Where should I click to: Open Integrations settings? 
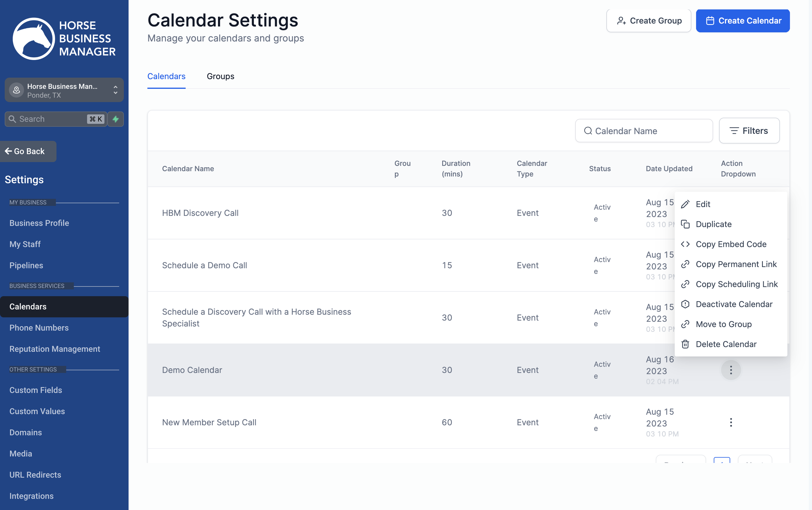[x=31, y=496]
